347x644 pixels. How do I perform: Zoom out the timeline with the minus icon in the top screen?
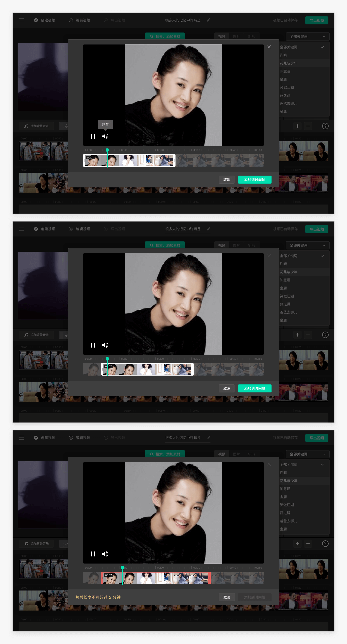[x=308, y=126]
